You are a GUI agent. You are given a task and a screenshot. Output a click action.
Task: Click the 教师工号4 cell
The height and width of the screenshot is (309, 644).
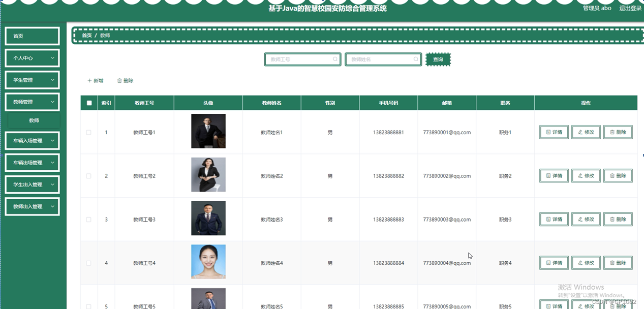pos(144,263)
